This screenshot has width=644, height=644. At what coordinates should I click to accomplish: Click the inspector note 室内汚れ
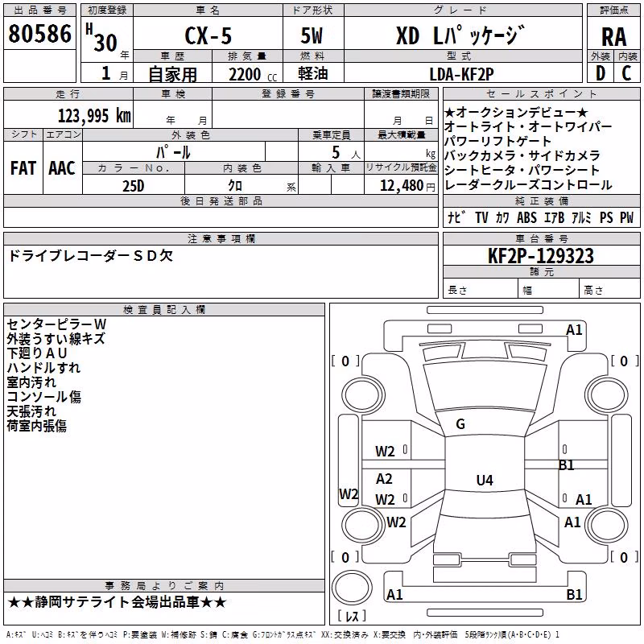31,382
